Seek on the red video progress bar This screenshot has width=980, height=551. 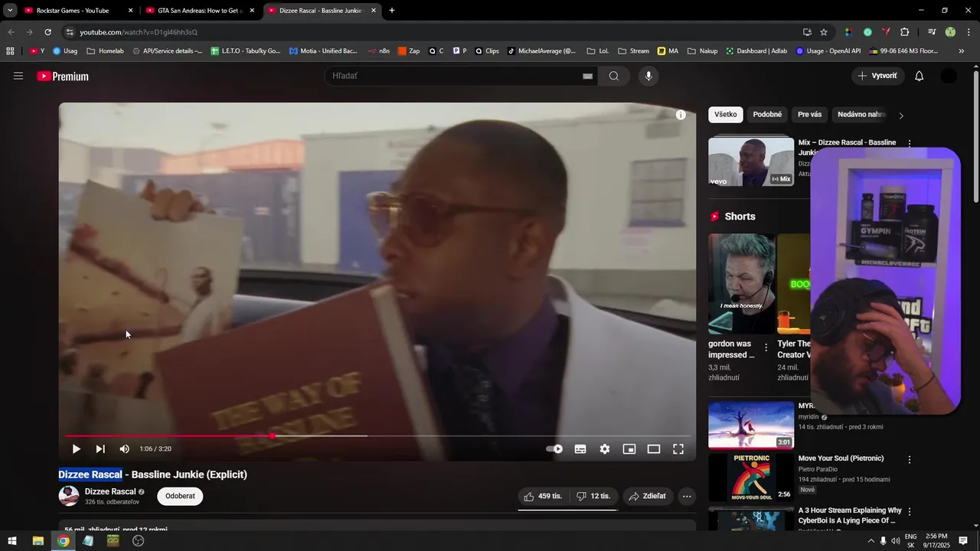point(377,436)
